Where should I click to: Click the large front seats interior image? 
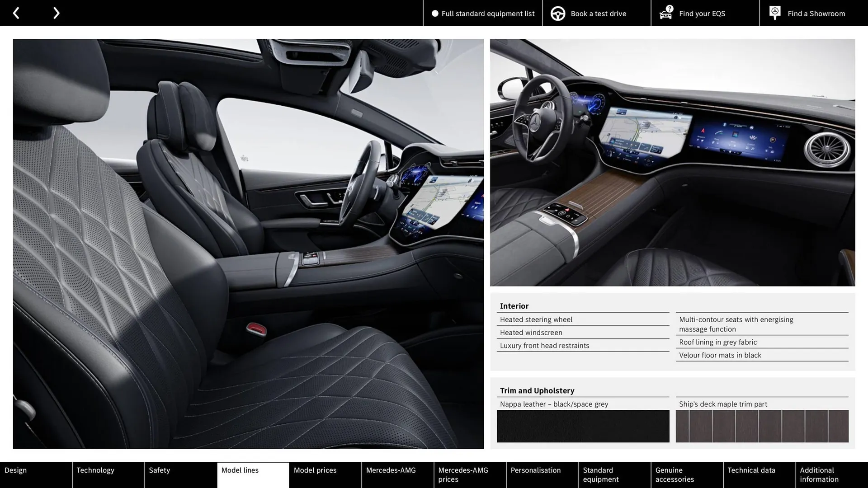pyautogui.click(x=248, y=244)
